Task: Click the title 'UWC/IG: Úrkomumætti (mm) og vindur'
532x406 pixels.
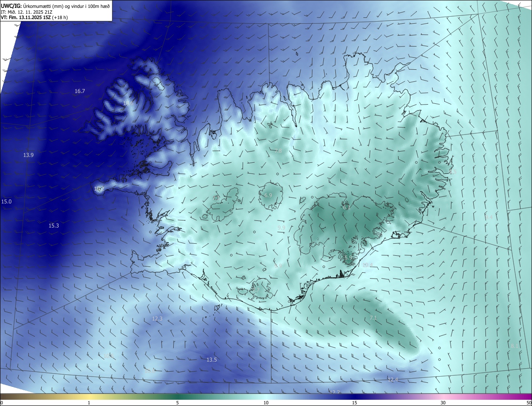Action: (x=55, y=6)
